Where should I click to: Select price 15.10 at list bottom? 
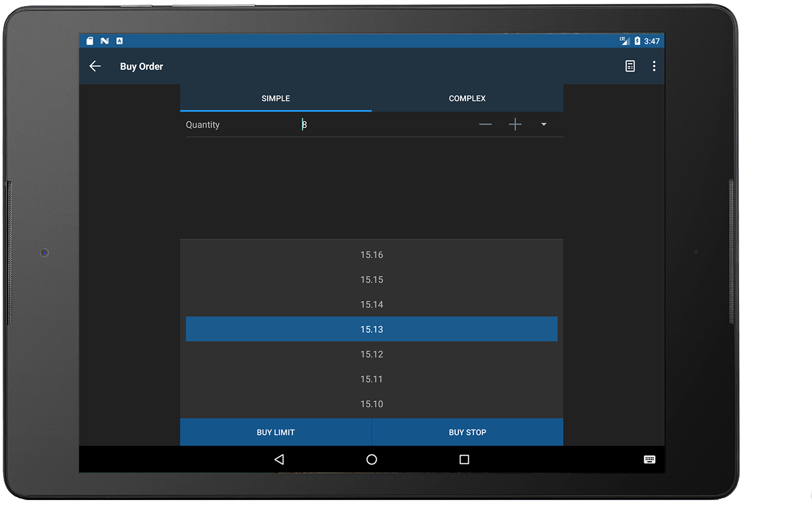[x=372, y=404]
